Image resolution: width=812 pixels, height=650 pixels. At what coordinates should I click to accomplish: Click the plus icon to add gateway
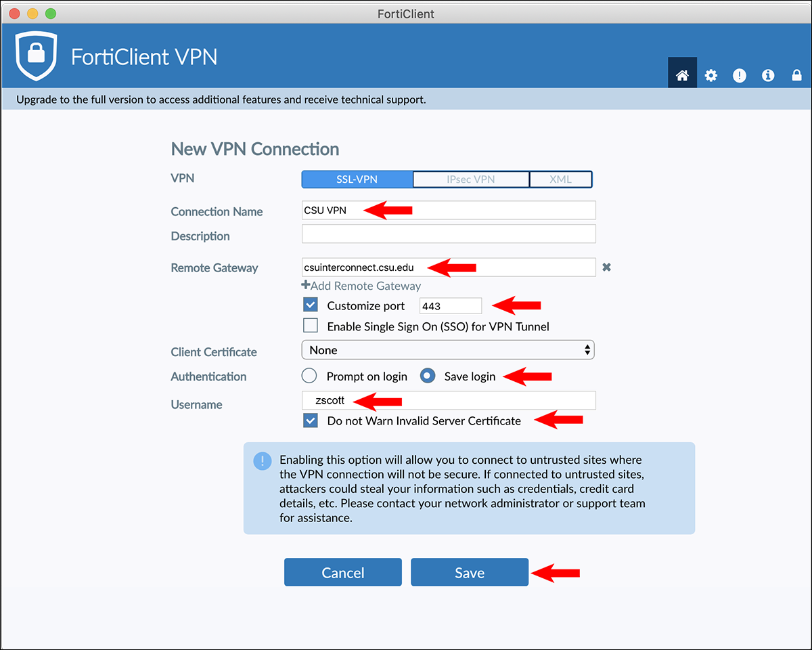(x=306, y=285)
